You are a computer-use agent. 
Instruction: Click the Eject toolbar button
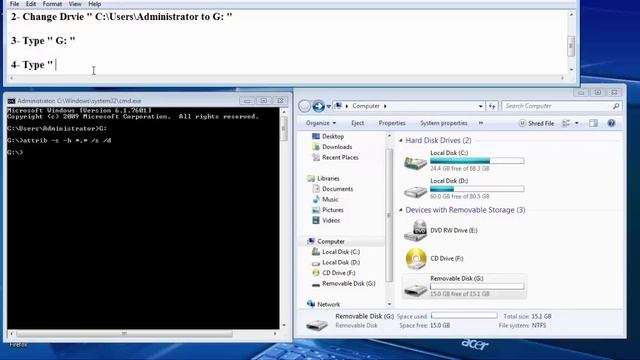[358, 123]
